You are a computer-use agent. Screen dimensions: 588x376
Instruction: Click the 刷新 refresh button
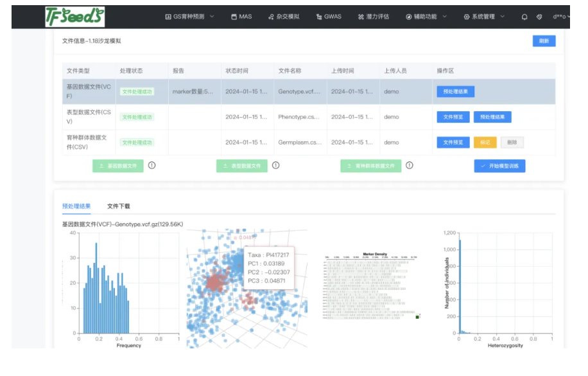point(544,41)
